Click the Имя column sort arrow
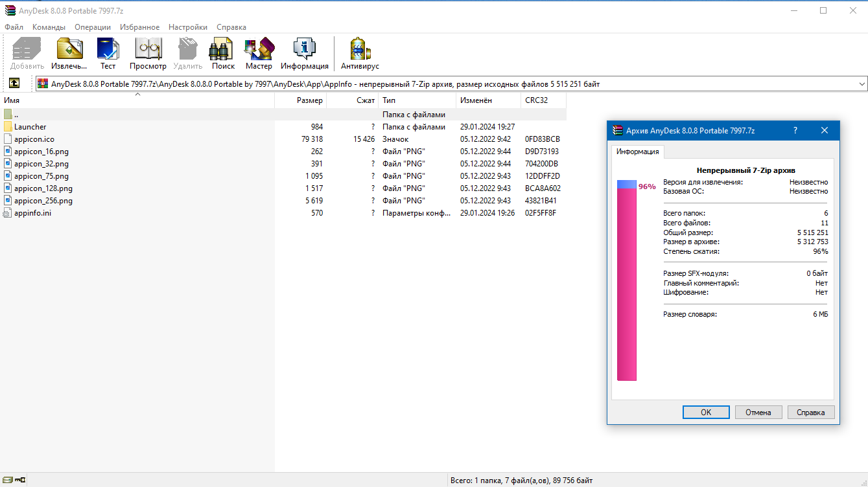Screen dimensions: 868x487 tap(137, 94)
